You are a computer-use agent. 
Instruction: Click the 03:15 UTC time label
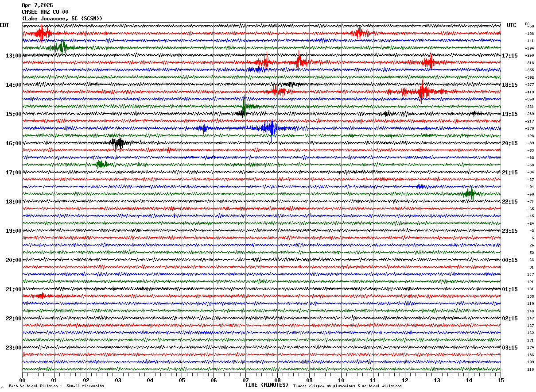coord(510,348)
